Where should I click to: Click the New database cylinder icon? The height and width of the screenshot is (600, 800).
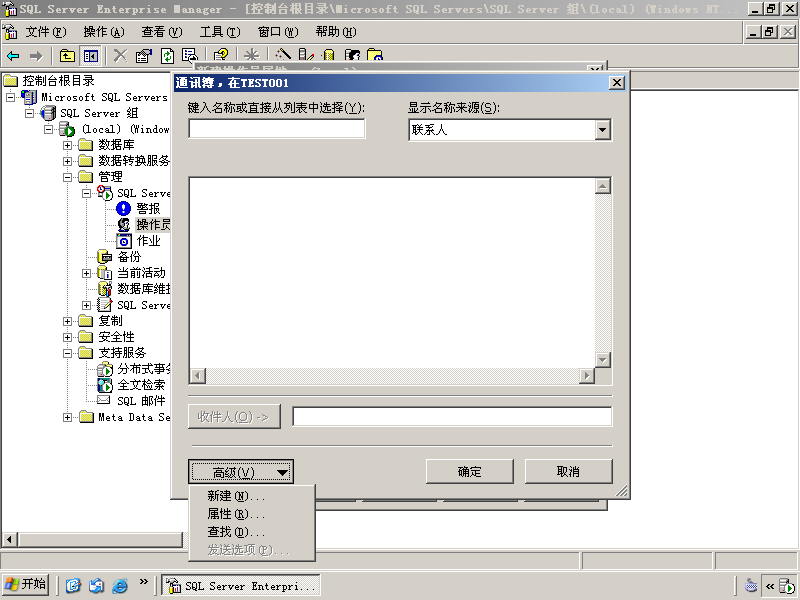click(329, 54)
